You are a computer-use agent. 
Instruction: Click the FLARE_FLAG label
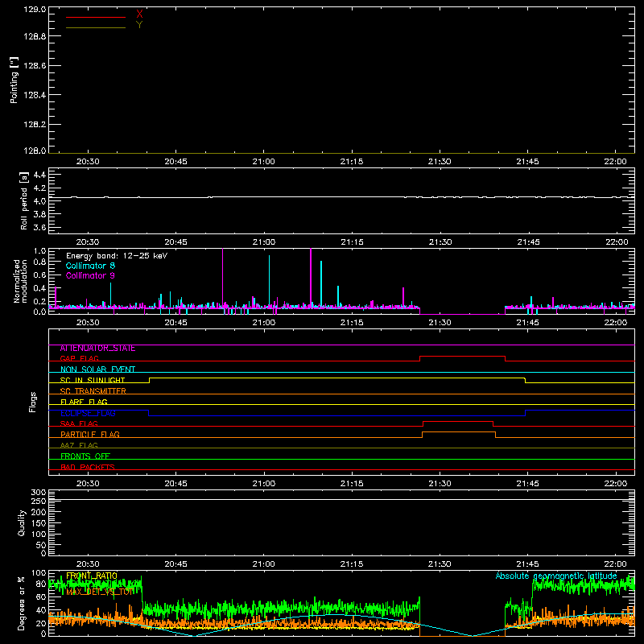84,402
